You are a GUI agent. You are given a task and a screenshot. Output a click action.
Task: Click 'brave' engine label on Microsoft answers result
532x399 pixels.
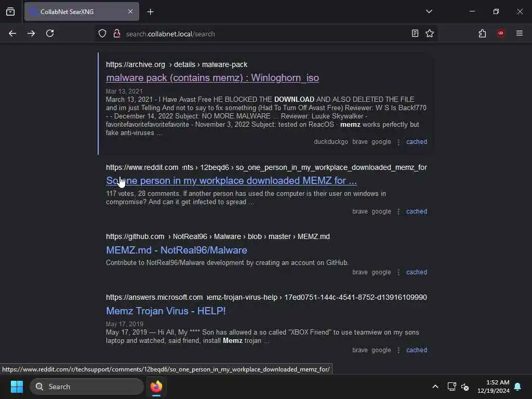point(360,350)
